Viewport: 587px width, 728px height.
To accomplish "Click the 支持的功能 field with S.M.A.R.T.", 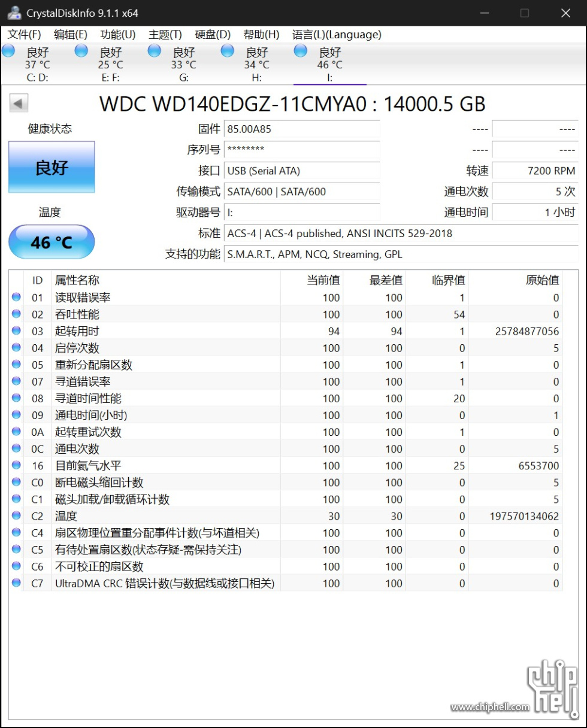I will pyautogui.click(x=401, y=254).
